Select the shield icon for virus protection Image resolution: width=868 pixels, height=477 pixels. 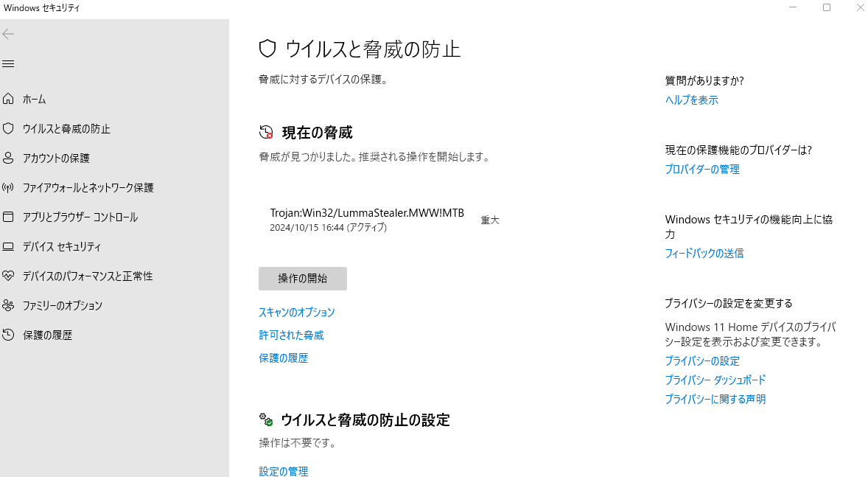[x=9, y=128]
